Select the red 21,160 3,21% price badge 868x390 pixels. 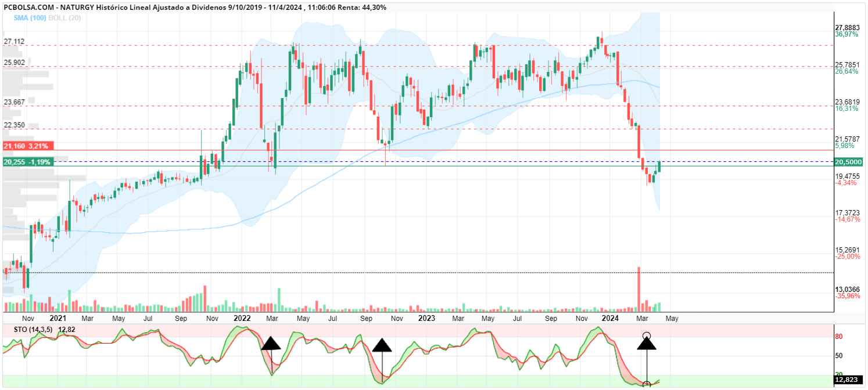(x=28, y=146)
